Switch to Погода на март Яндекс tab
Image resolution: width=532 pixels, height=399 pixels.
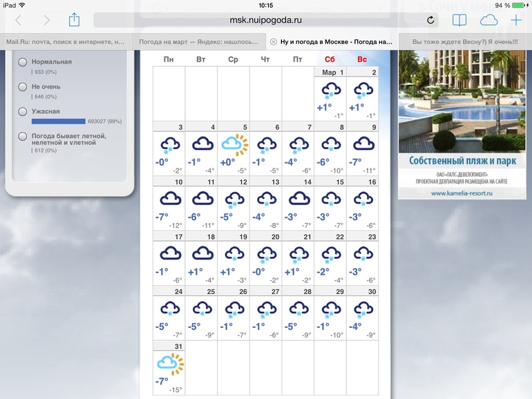point(199,41)
